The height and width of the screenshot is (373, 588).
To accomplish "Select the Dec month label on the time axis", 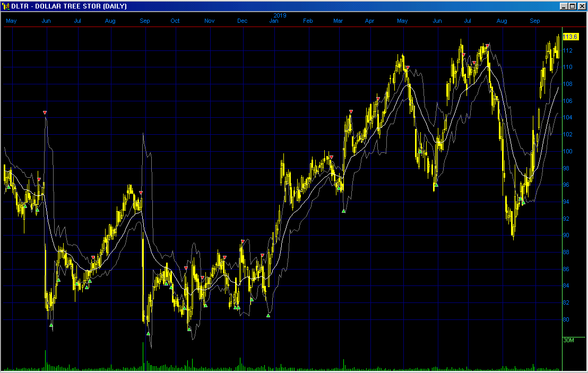I will [242, 21].
